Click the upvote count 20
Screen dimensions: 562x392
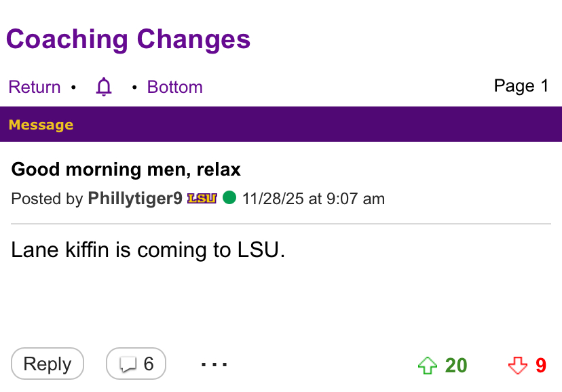click(456, 366)
